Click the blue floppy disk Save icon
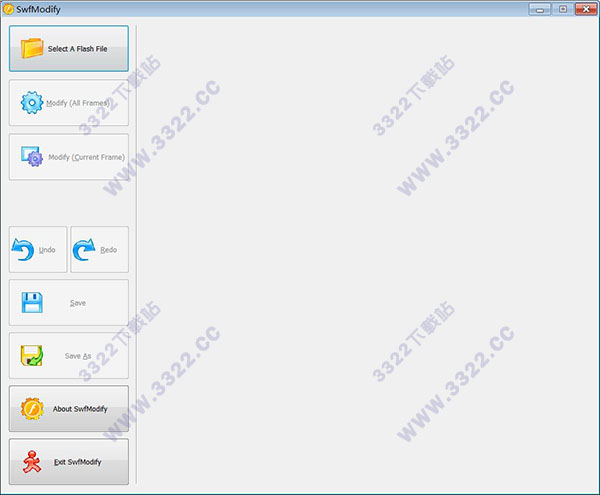 click(32, 303)
